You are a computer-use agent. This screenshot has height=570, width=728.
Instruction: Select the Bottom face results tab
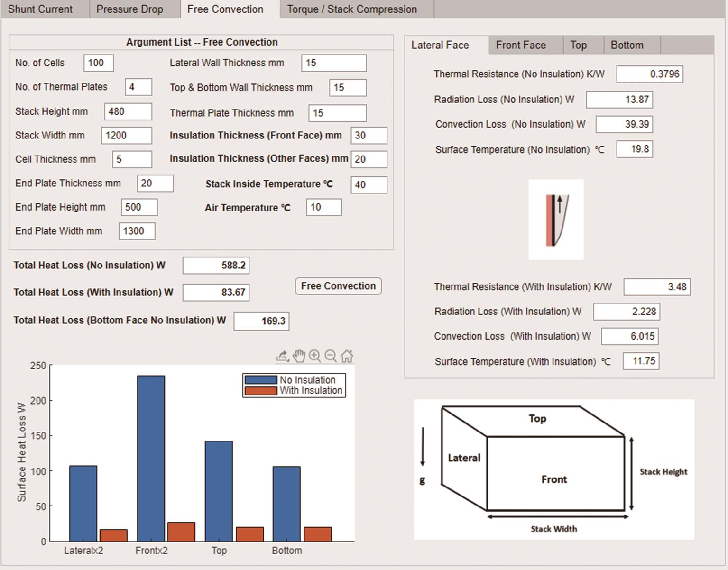click(627, 45)
